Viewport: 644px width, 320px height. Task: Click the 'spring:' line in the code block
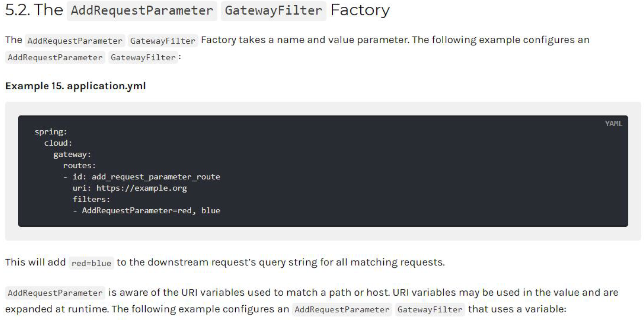(51, 132)
